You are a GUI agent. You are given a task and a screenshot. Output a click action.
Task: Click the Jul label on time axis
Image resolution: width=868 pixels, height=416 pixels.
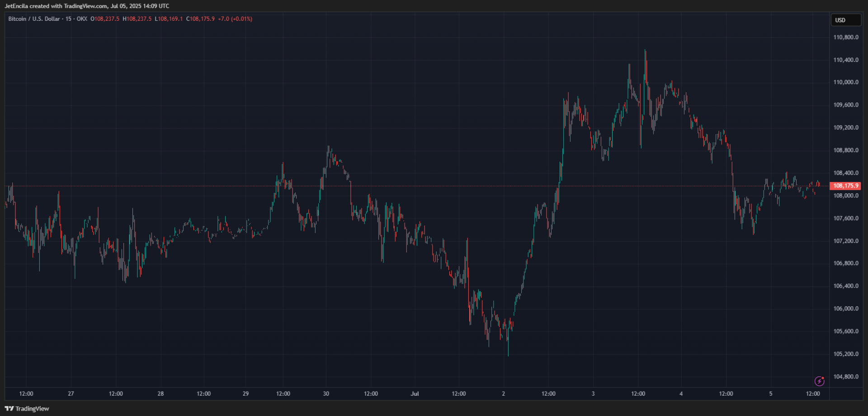click(415, 394)
